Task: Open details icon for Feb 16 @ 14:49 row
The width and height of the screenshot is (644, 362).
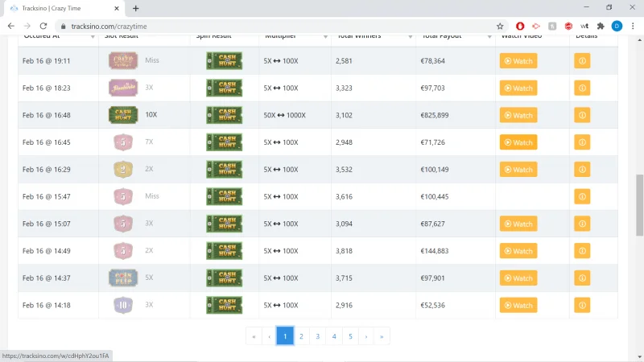Action: click(x=582, y=251)
